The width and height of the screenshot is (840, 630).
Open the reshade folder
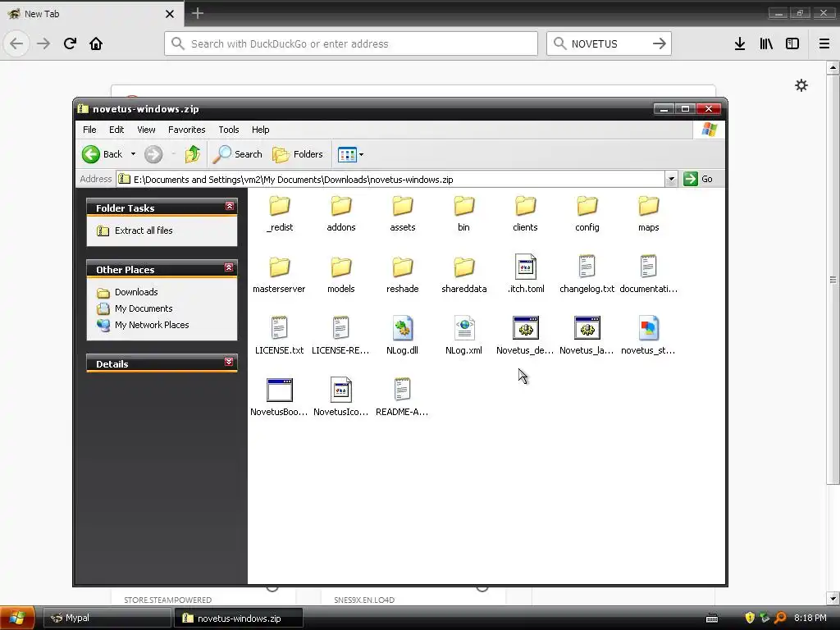click(x=402, y=275)
